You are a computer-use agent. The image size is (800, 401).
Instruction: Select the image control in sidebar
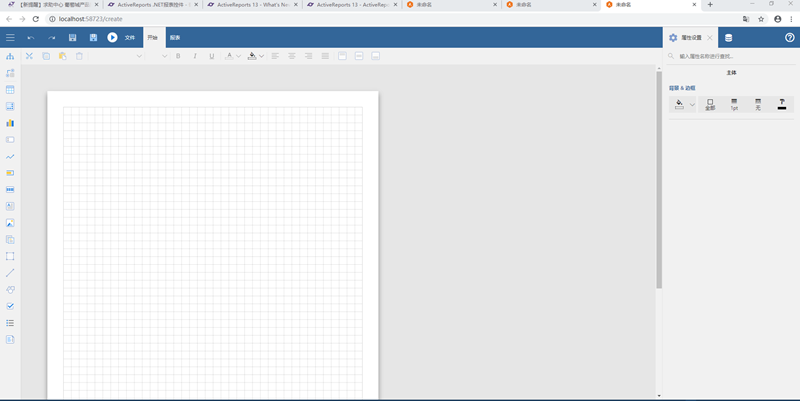[10, 222]
